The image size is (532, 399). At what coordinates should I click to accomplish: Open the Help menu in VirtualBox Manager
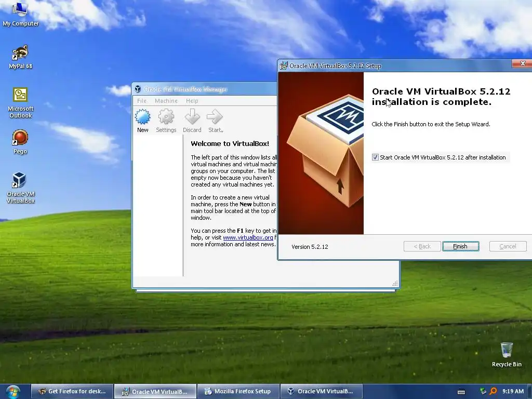pos(192,101)
